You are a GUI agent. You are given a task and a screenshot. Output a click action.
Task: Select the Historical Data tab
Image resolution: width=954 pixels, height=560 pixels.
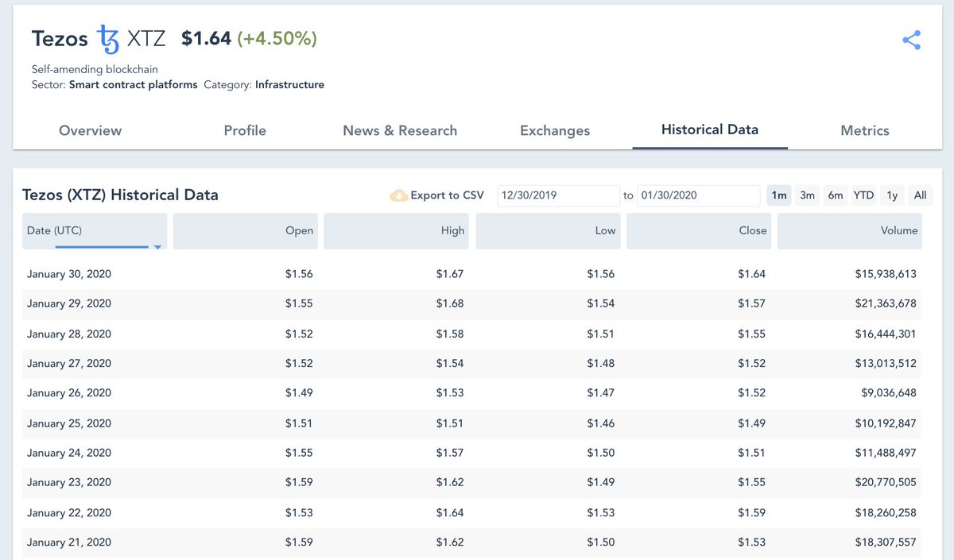pos(710,129)
